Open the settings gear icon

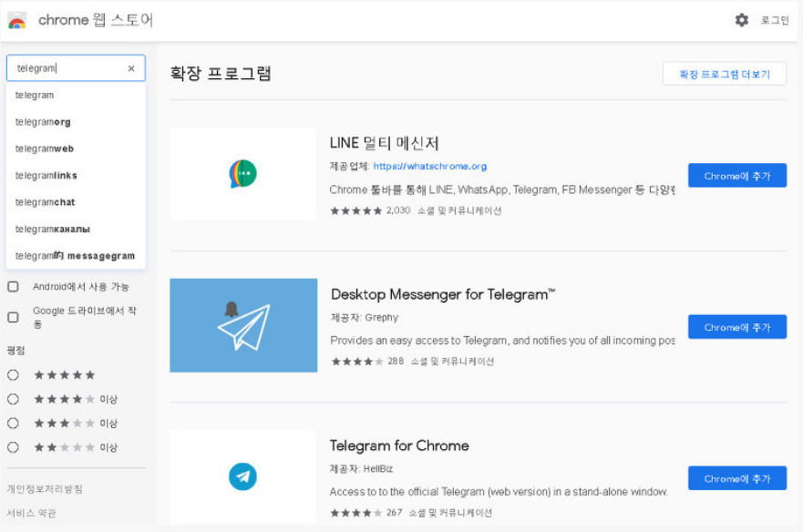click(x=742, y=20)
